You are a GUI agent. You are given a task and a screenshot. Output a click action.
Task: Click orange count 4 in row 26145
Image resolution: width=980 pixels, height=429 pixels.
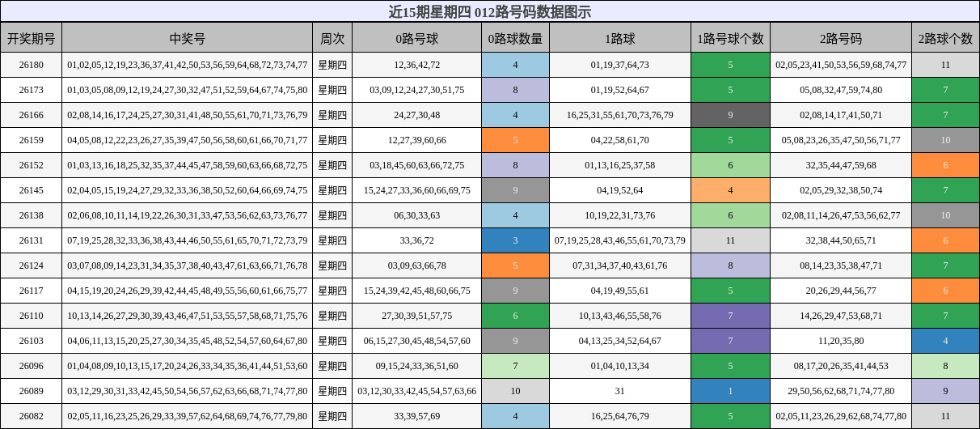point(730,190)
